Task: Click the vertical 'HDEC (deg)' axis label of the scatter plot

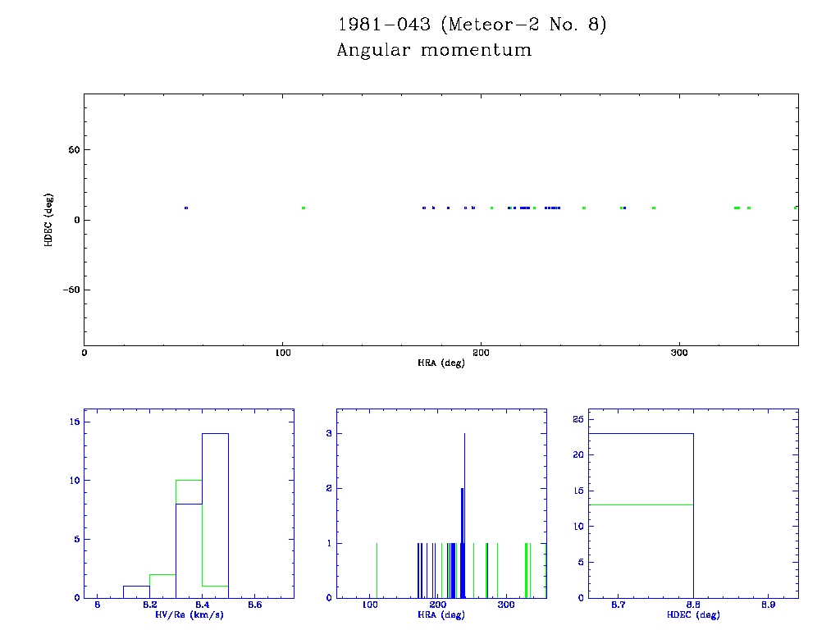Action: click(49, 220)
